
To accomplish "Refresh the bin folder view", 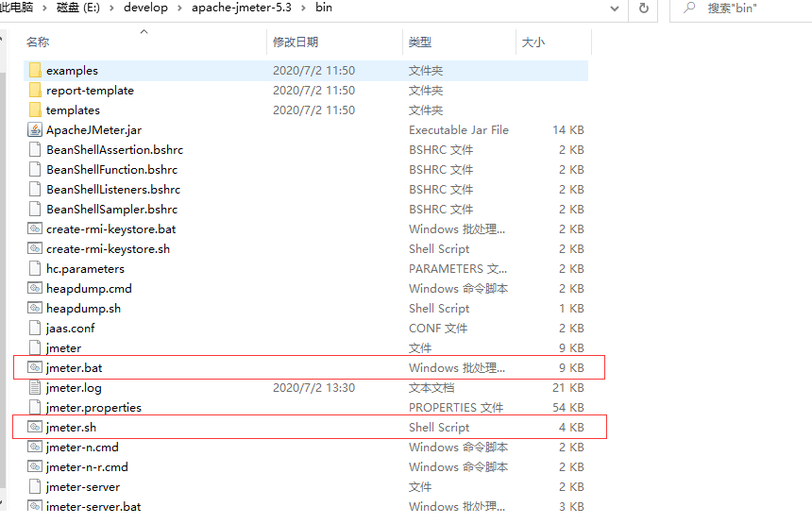I will point(644,8).
